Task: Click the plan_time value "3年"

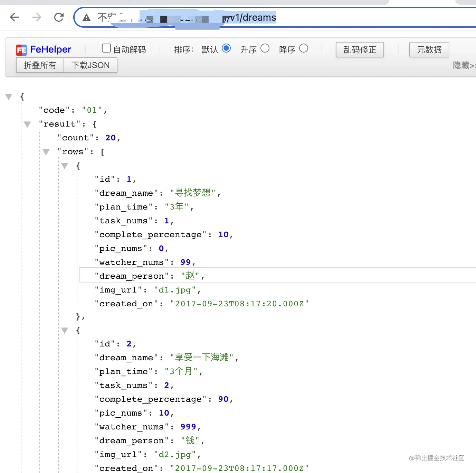Action: point(177,207)
